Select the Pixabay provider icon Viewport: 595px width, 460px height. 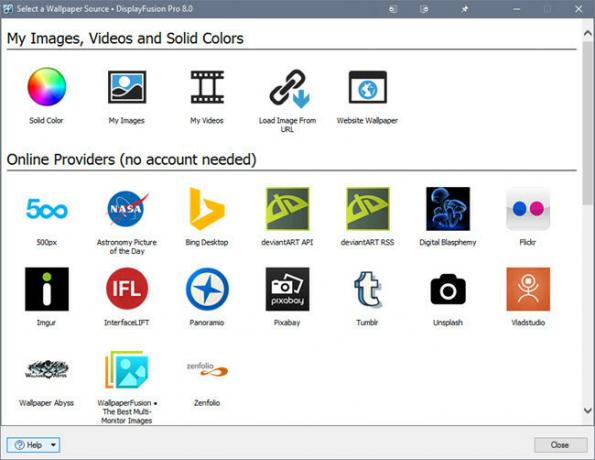(287, 289)
